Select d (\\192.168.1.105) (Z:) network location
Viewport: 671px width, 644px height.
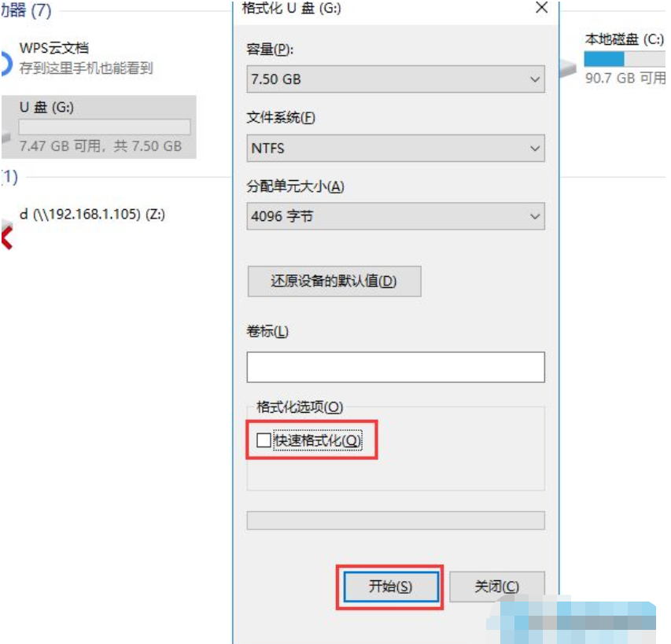[93, 214]
